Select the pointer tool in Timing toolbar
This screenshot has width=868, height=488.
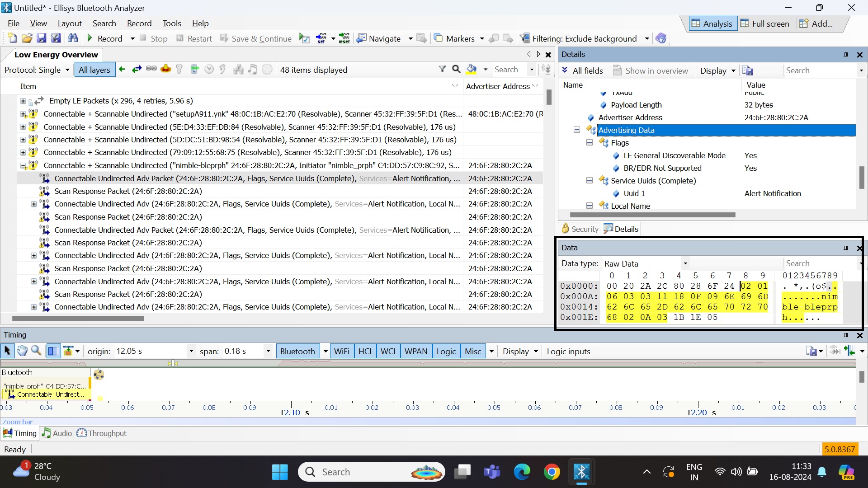coord(7,351)
